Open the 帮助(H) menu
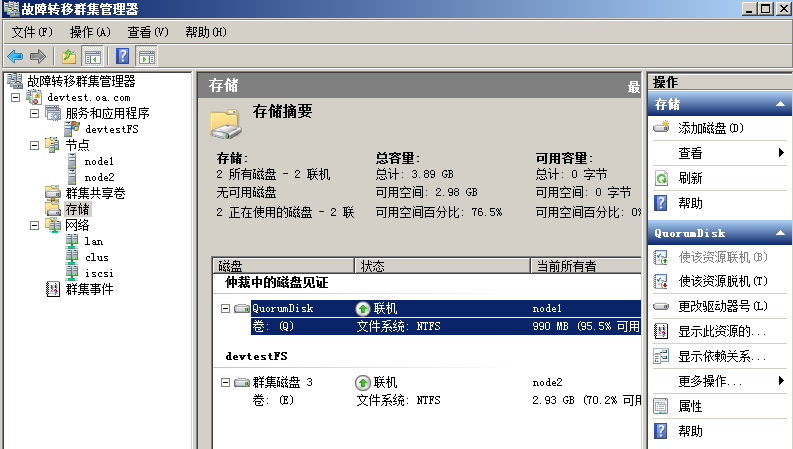793x449 pixels. [206, 32]
